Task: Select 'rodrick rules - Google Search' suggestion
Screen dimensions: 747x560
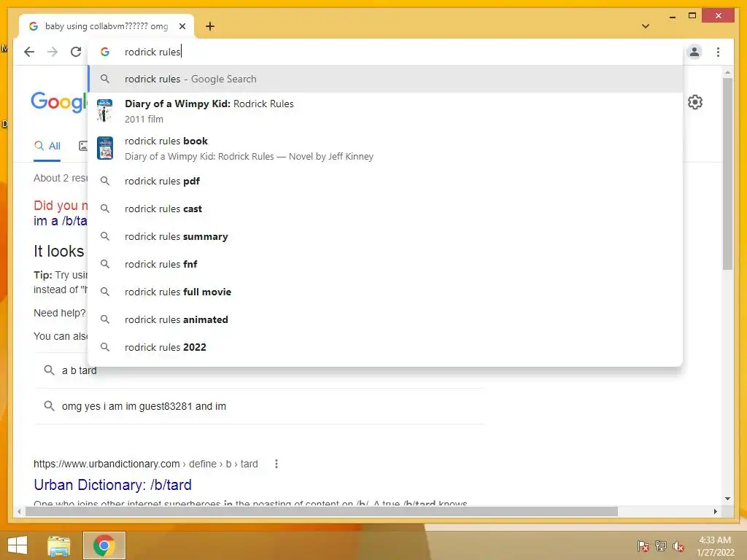Action: tap(385, 79)
